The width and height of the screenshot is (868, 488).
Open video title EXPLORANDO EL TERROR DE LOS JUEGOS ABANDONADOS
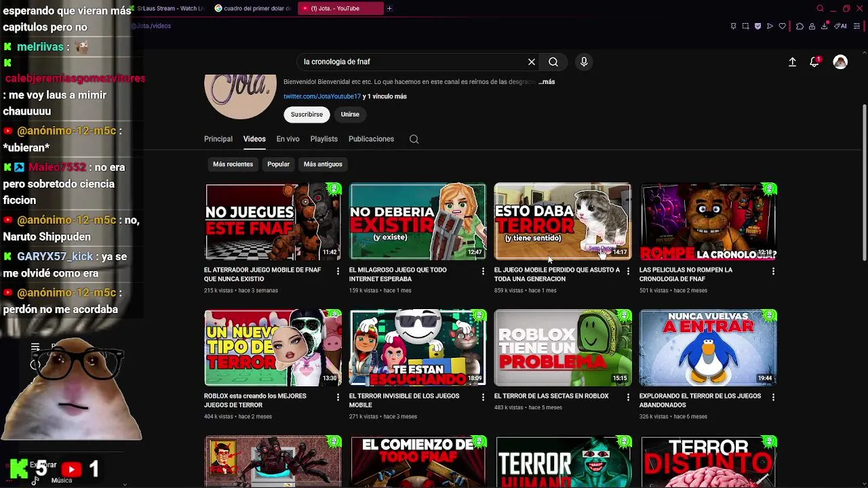point(700,401)
